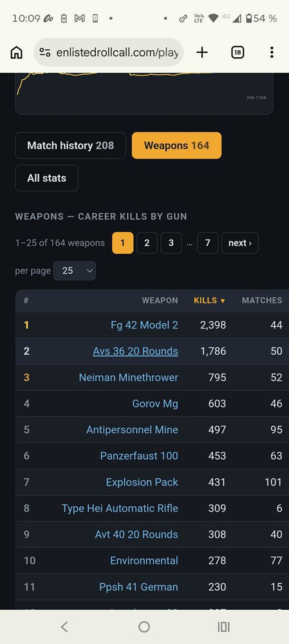Select the Weapons 164 tab
Image resolution: width=289 pixels, height=644 pixels.
pyautogui.click(x=176, y=146)
